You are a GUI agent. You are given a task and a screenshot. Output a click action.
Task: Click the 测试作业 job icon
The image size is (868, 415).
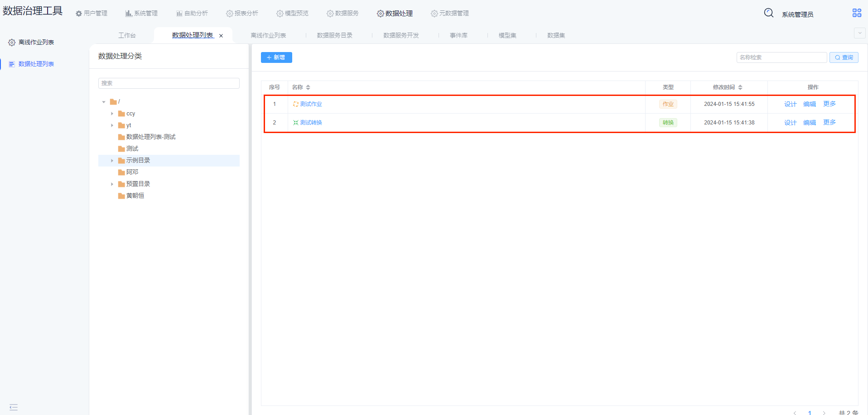tap(295, 104)
